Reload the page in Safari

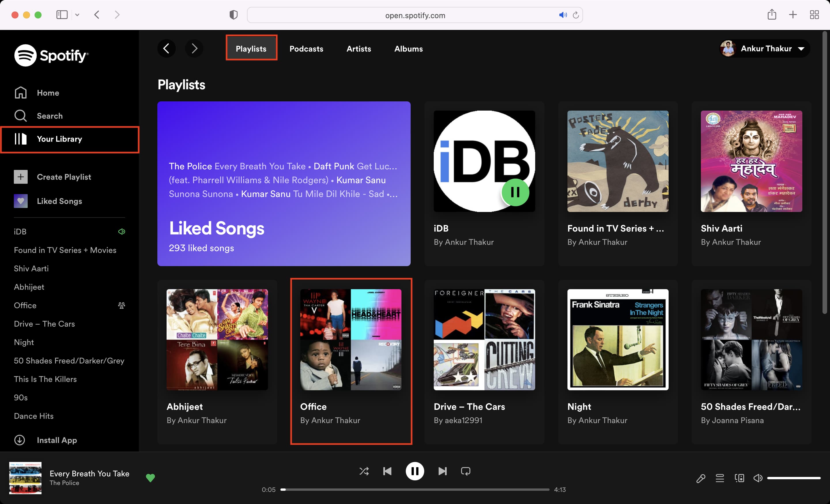click(x=576, y=15)
